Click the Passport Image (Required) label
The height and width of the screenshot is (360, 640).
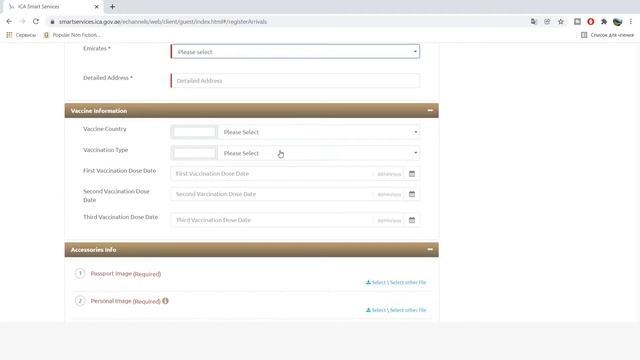pyautogui.click(x=126, y=273)
